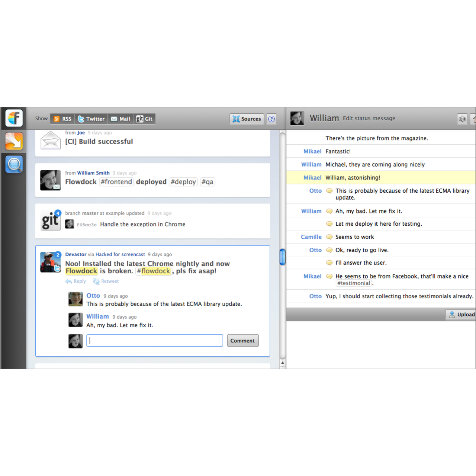Viewport: 476px width, 476px height.
Task: Toggle the Git activity filter
Action: pos(144,119)
